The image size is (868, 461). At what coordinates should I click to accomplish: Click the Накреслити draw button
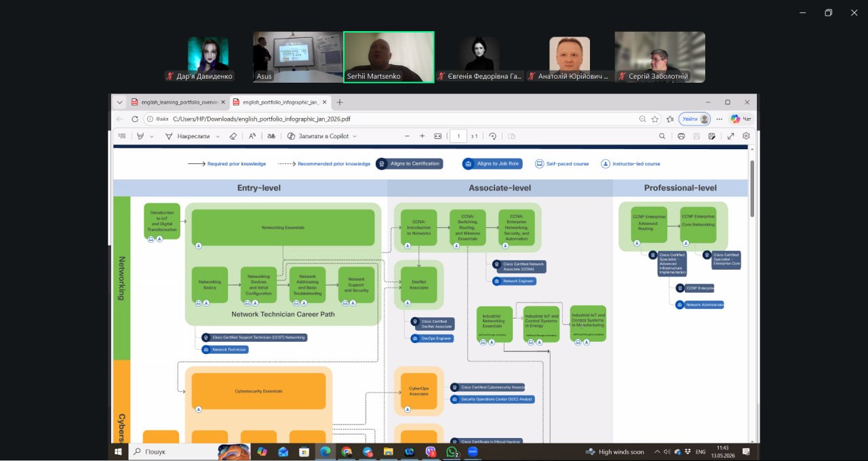(188, 136)
